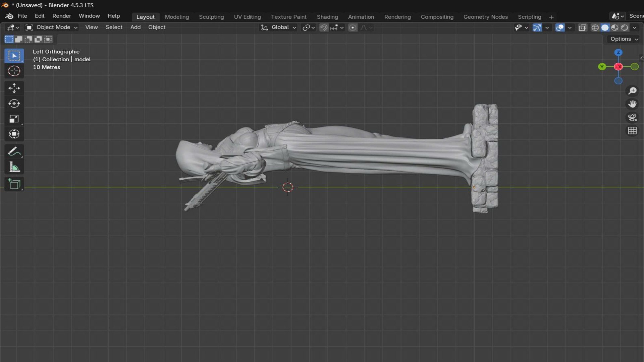The height and width of the screenshot is (362, 644).
Task: Switch to the Sculpting workspace tab
Action: [x=211, y=17]
